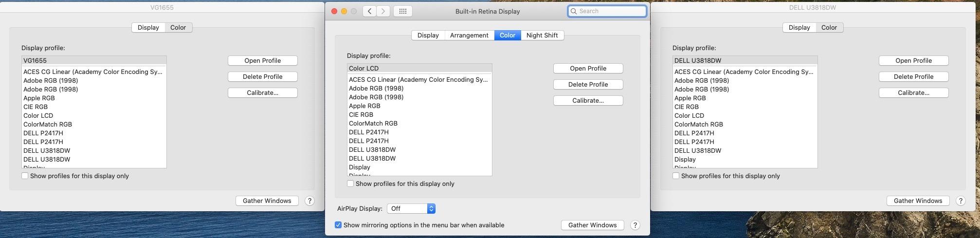
Task: Click Calibrate in VG1655 window
Action: [x=263, y=92]
